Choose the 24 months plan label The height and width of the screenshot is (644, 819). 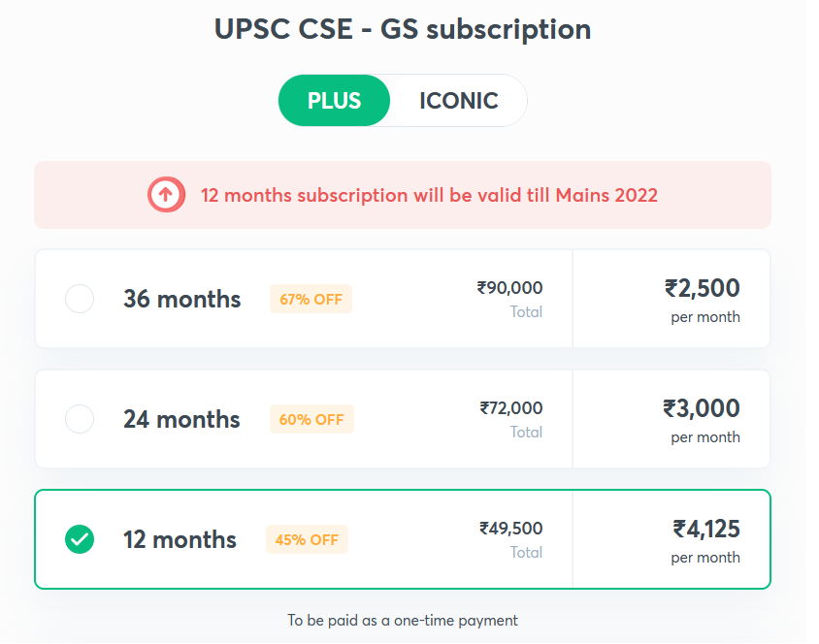point(181,419)
